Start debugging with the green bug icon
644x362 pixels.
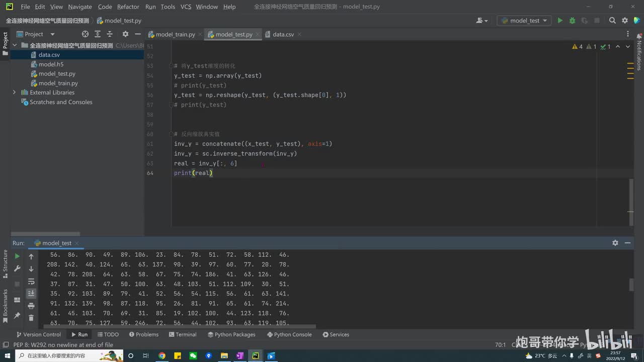pos(572,21)
